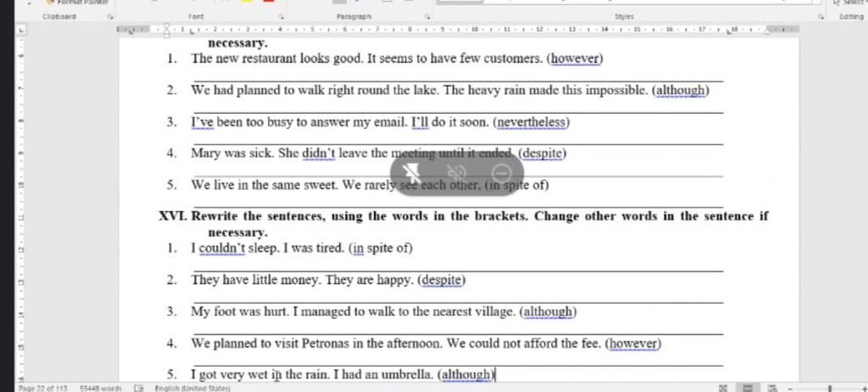Screen dimensions: 868x392
Task: Switch to Print Layout view
Action: [x=748, y=388]
